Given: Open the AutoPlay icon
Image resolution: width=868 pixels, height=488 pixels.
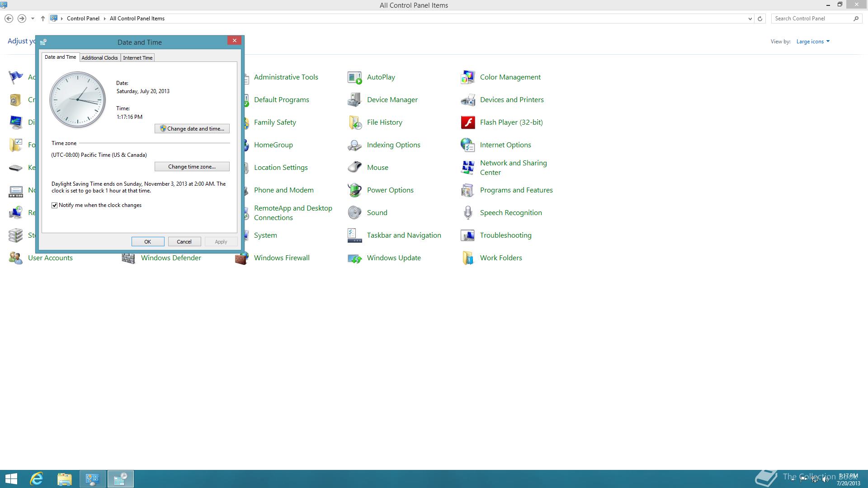Looking at the screenshot, I should point(354,77).
